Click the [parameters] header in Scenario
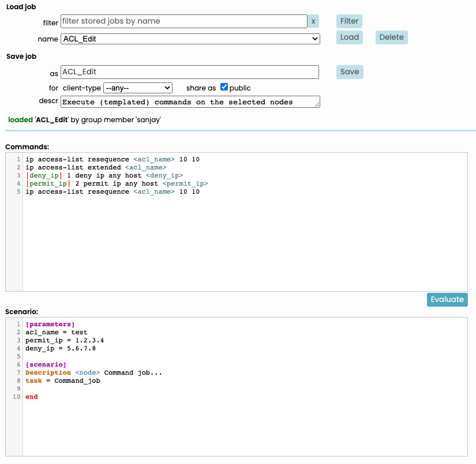 50,324
